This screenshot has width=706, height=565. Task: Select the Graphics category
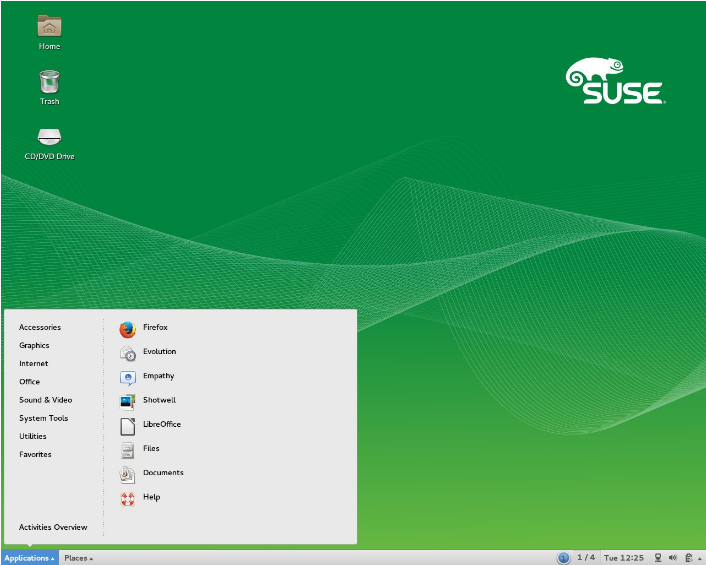point(34,345)
